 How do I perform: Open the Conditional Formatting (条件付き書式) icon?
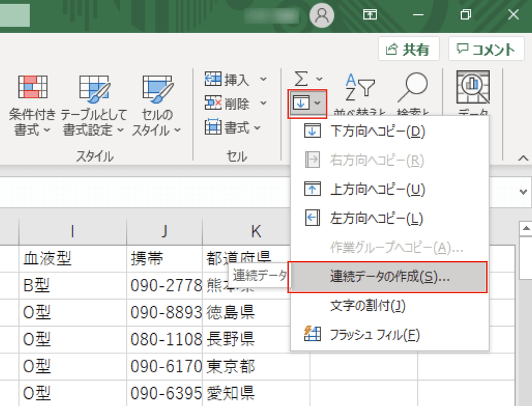[x=33, y=88]
